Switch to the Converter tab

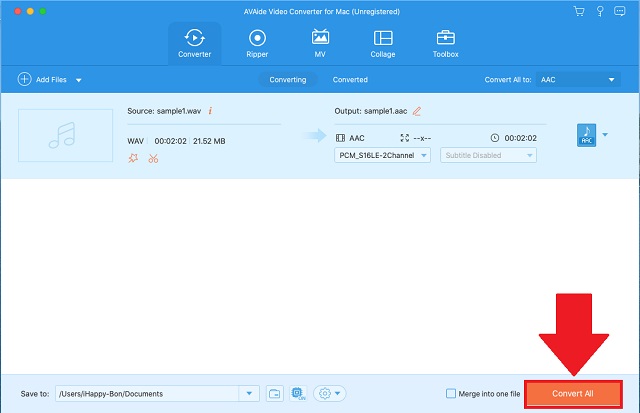195,43
